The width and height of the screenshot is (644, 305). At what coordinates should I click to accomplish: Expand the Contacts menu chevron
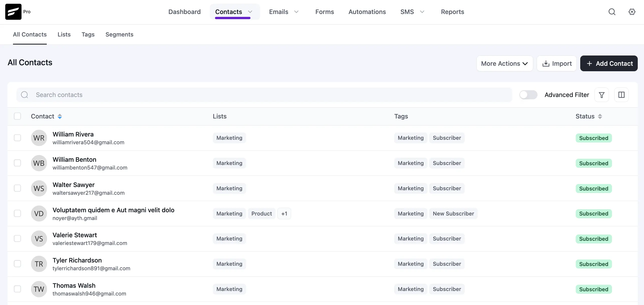tap(250, 12)
